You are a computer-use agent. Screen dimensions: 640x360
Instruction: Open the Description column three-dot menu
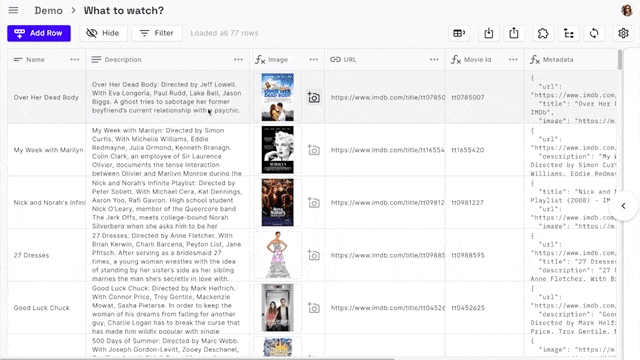238,60
